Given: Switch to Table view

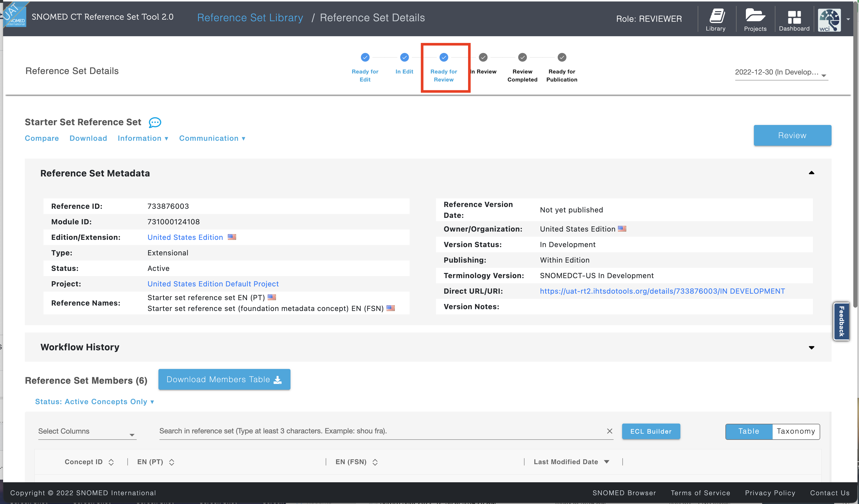Looking at the screenshot, I should (x=748, y=431).
